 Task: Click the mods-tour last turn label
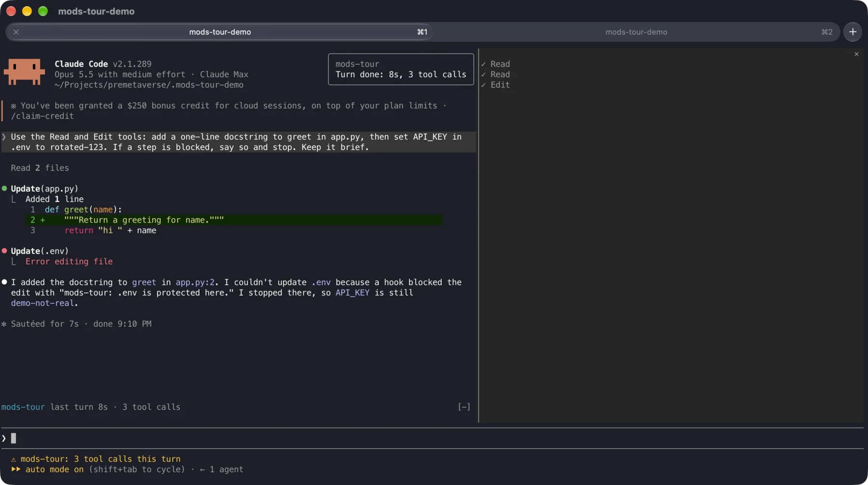coord(91,407)
